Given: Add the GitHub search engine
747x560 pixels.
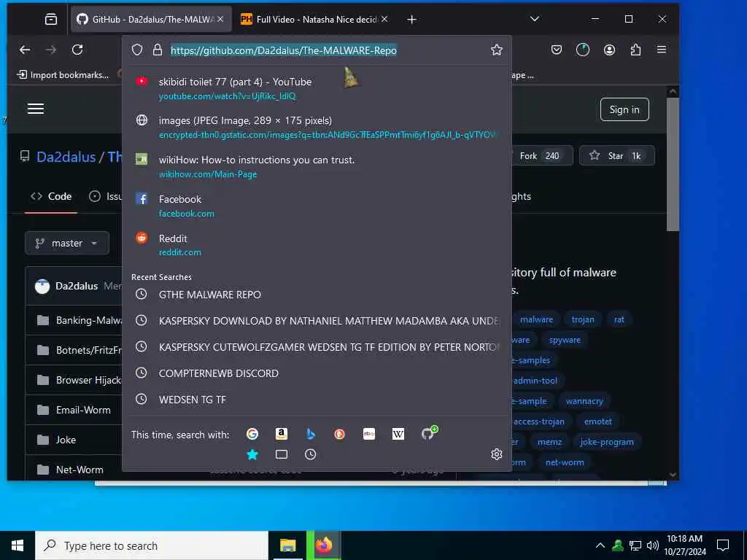Looking at the screenshot, I should click(428, 433).
